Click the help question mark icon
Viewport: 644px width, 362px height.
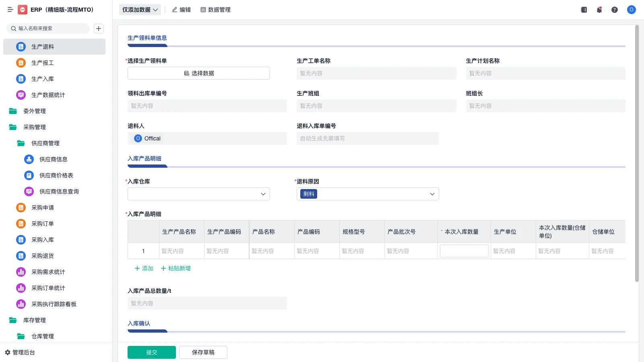click(x=615, y=10)
